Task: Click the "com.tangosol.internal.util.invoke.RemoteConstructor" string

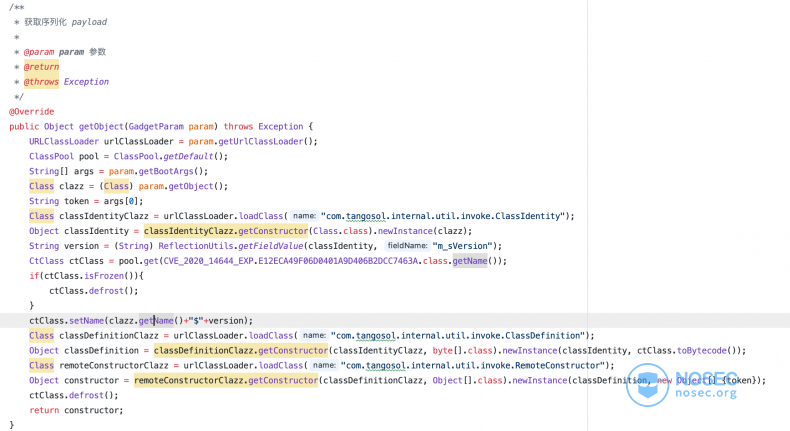Action: point(473,365)
